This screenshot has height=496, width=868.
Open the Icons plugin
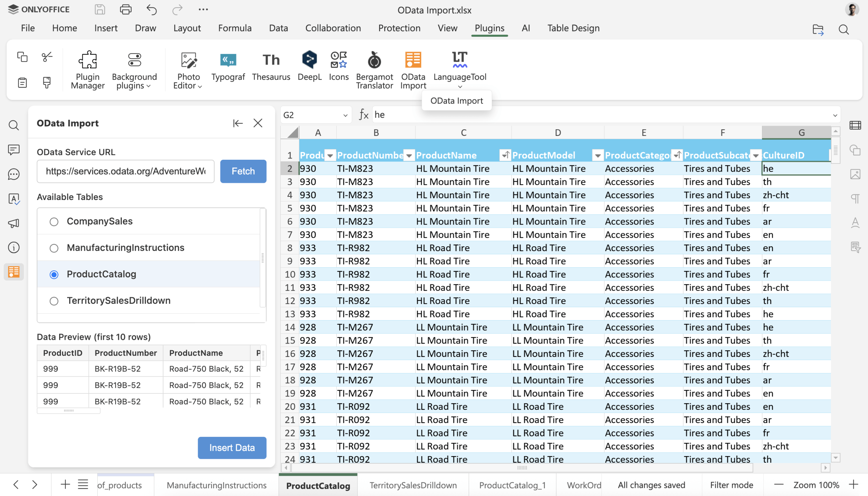tap(338, 66)
